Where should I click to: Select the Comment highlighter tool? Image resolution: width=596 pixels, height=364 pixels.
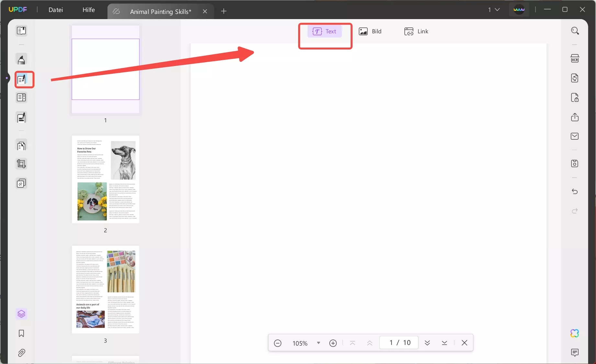click(21, 60)
